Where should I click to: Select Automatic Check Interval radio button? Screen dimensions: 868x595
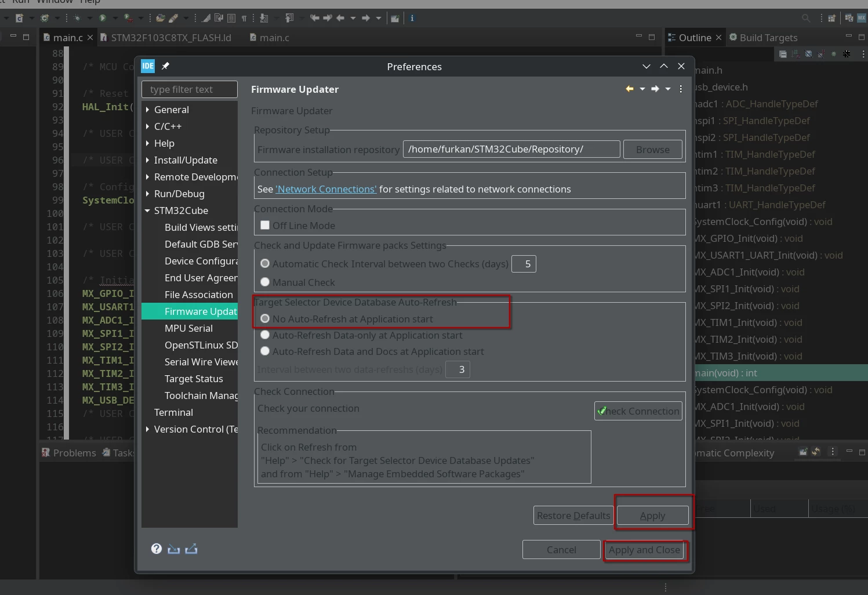265,263
